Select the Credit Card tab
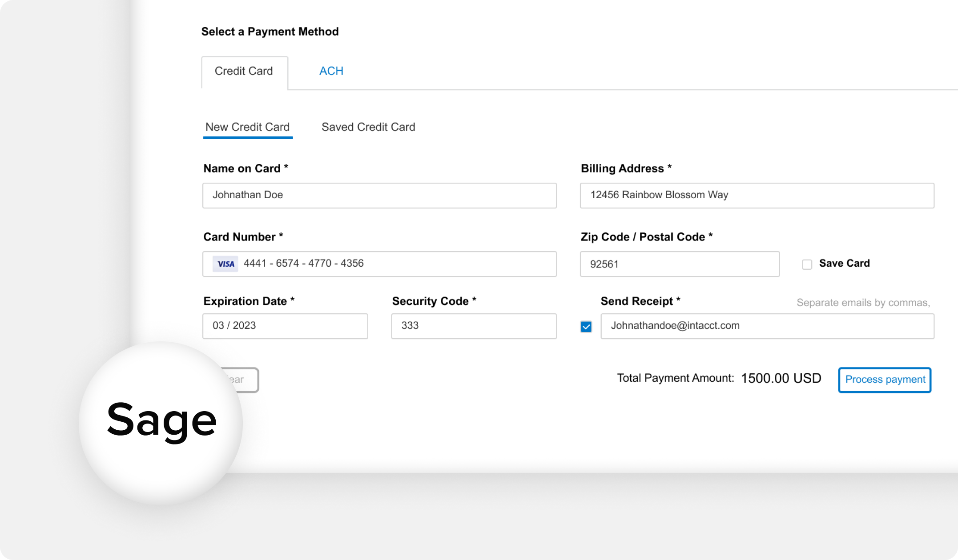Viewport: 958px width, 560px height. click(244, 71)
